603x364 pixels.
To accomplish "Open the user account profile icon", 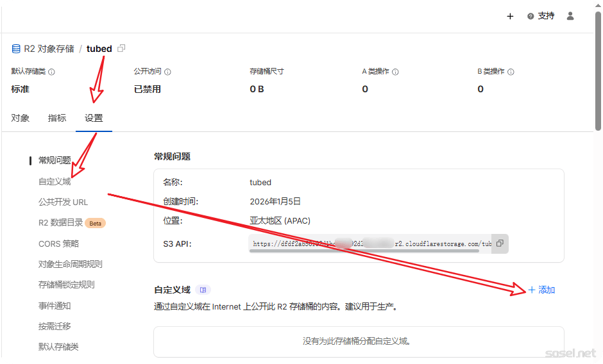I will tap(570, 16).
